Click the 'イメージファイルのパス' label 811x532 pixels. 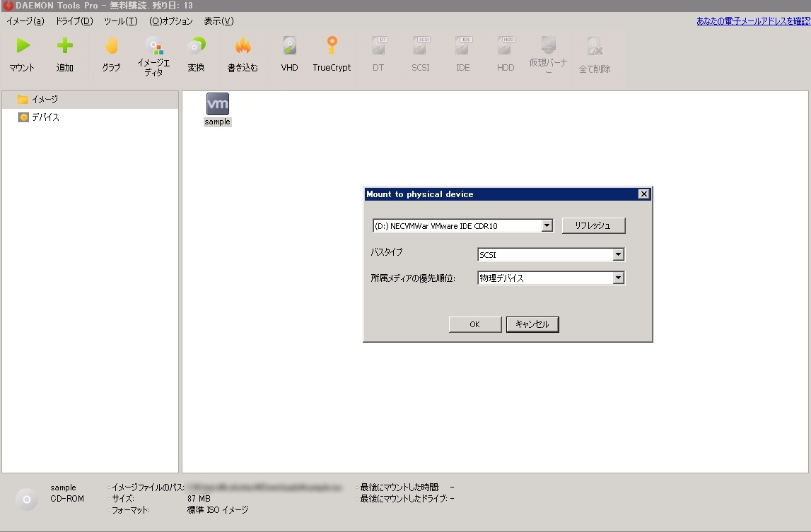148,487
